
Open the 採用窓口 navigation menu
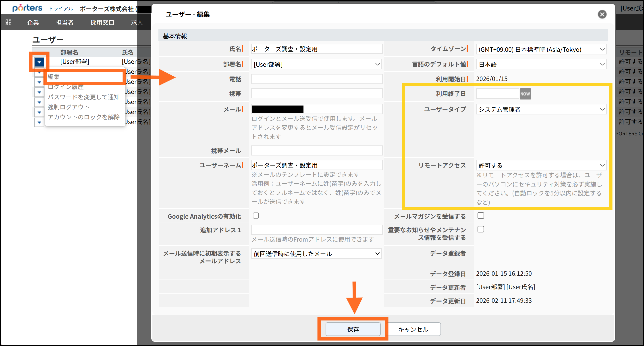coord(102,23)
